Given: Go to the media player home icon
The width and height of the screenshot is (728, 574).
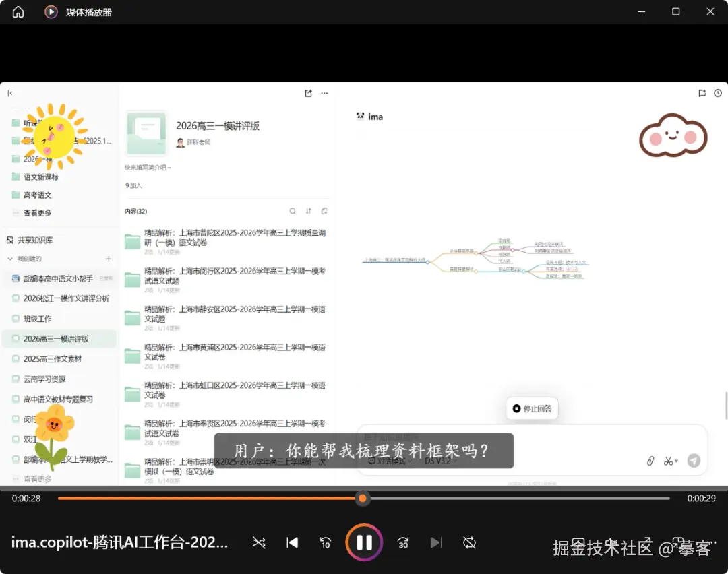Looking at the screenshot, I should click(x=18, y=11).
